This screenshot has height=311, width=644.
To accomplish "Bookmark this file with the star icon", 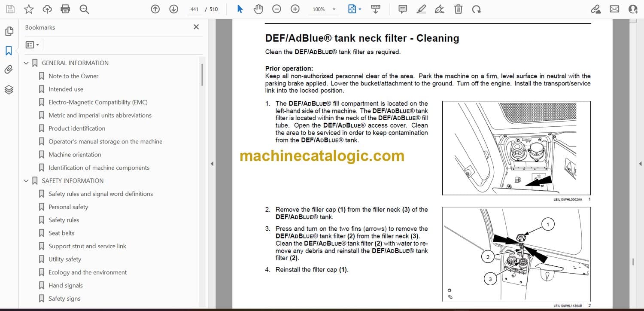I will 29,9.
